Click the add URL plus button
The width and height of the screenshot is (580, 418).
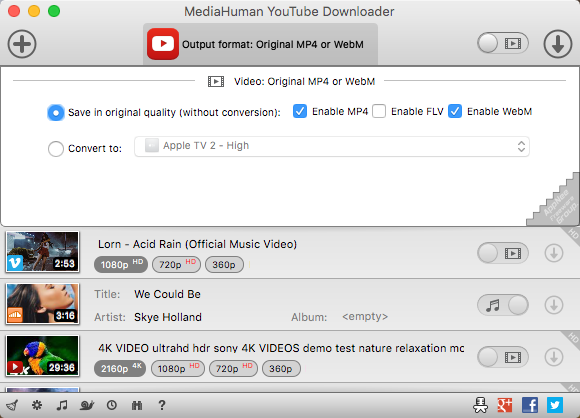(x=22, y=44)
